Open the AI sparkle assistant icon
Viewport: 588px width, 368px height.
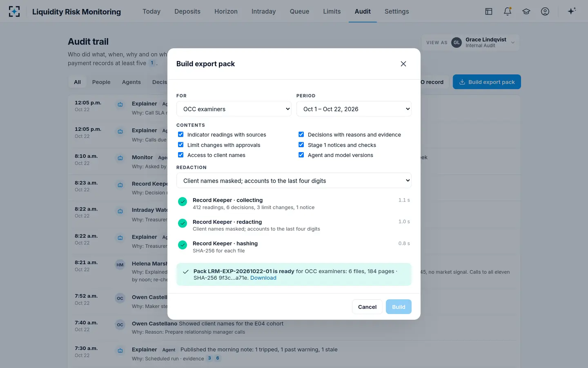pos(572,11)
